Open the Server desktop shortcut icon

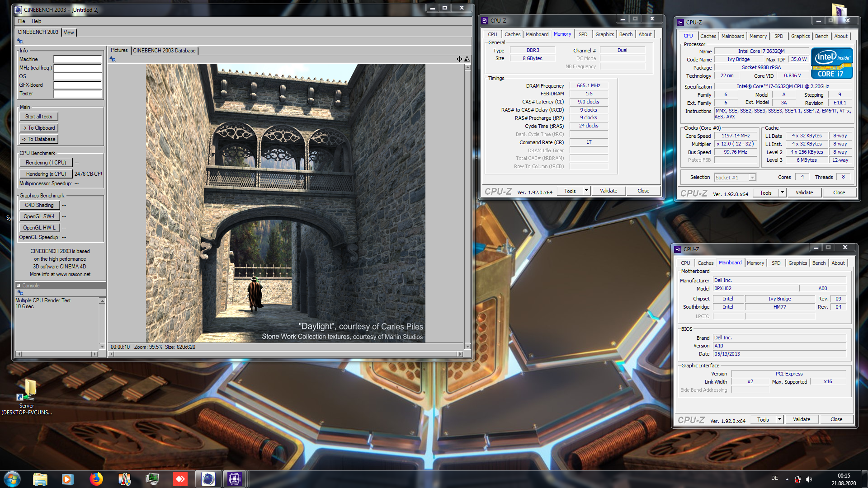pos(27,390)
